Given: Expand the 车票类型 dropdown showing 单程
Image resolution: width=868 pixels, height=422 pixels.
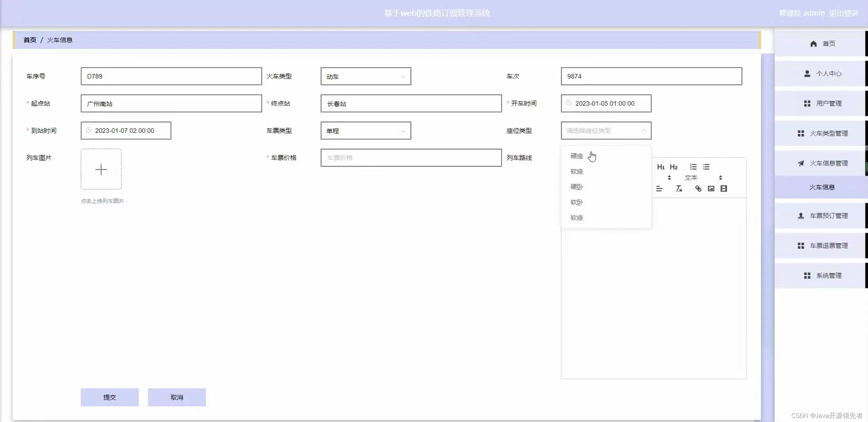Looking at the screenshot, I should point(366,130).
